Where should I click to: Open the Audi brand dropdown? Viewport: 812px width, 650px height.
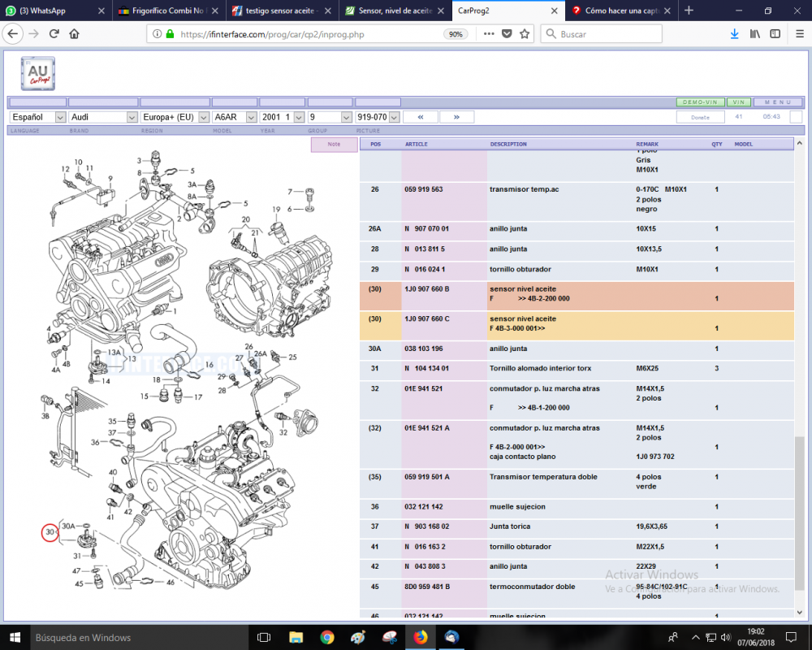tap(103, 117)
